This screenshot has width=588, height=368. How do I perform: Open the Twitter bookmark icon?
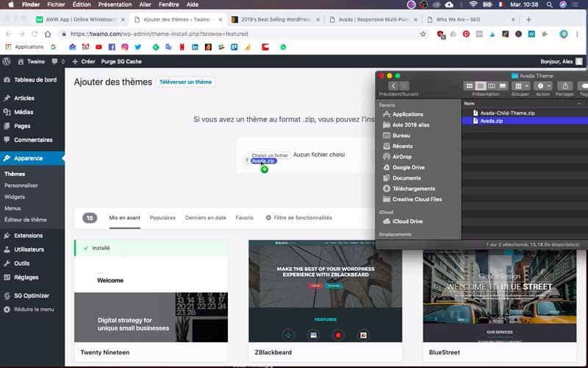click(138, 47)
